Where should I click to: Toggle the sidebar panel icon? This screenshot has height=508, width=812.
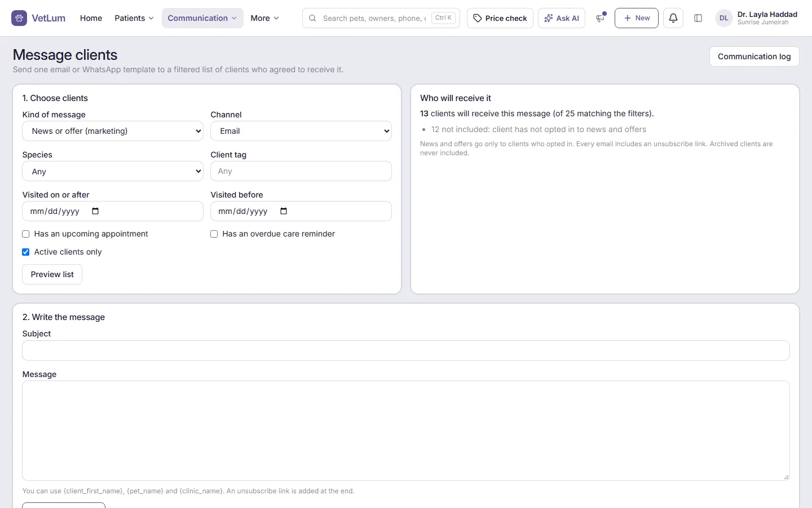pos(698,18)
